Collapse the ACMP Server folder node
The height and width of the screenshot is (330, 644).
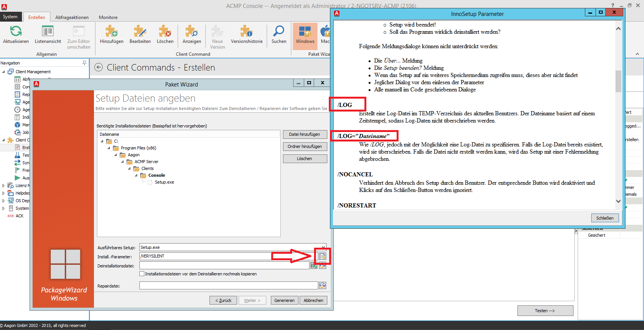tap(122, 162)
